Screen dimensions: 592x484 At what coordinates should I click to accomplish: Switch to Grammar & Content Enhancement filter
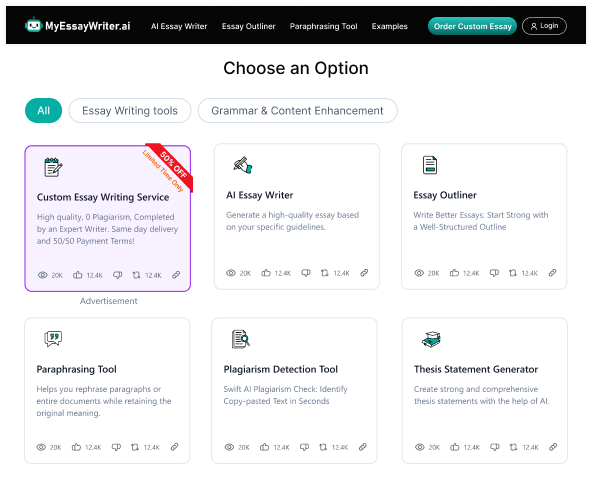[297, 111]
